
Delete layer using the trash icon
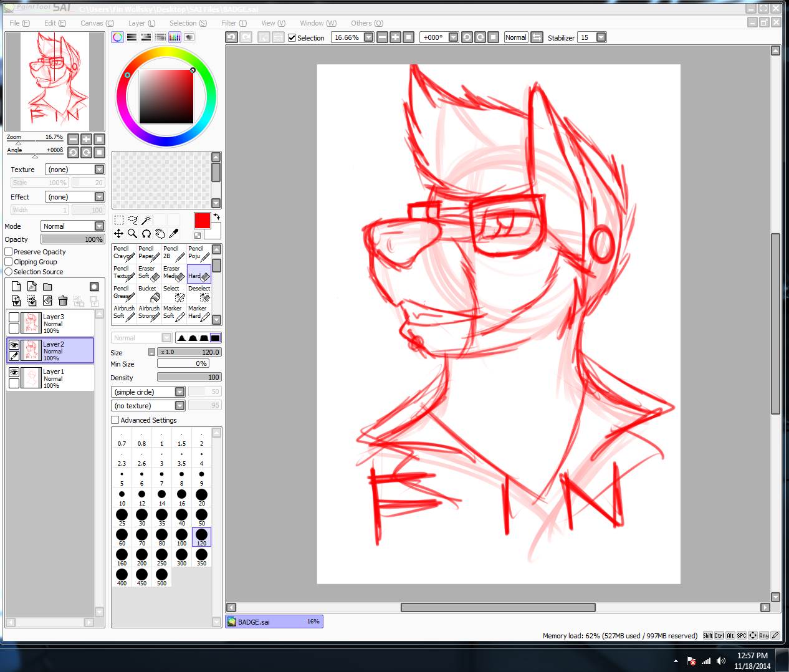pyautogui.click(x=63, y=301)
